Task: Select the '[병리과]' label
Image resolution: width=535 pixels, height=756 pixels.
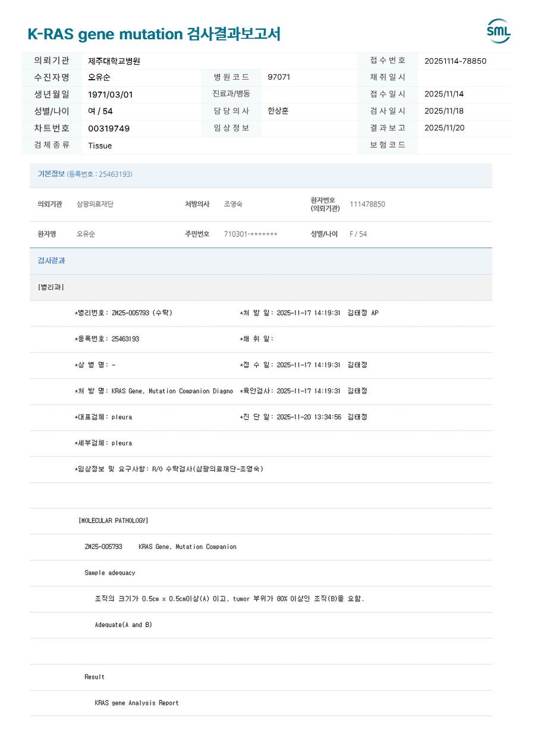Action: tap(51, 287)
